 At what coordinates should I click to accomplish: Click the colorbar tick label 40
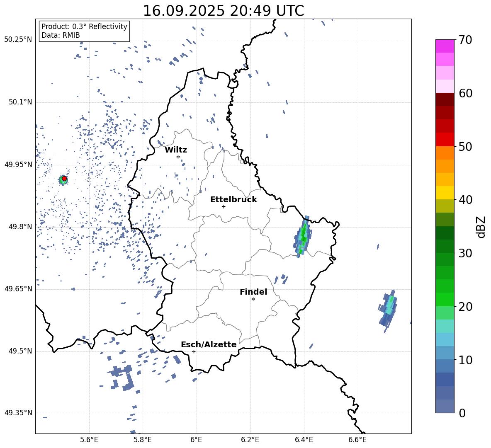tap(465, 200)
